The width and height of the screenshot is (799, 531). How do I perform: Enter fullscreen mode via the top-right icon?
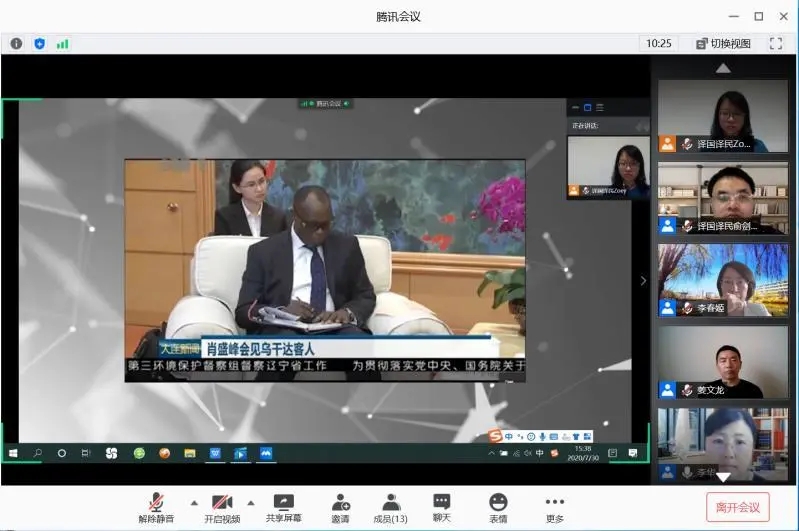[x=775, y=43]
